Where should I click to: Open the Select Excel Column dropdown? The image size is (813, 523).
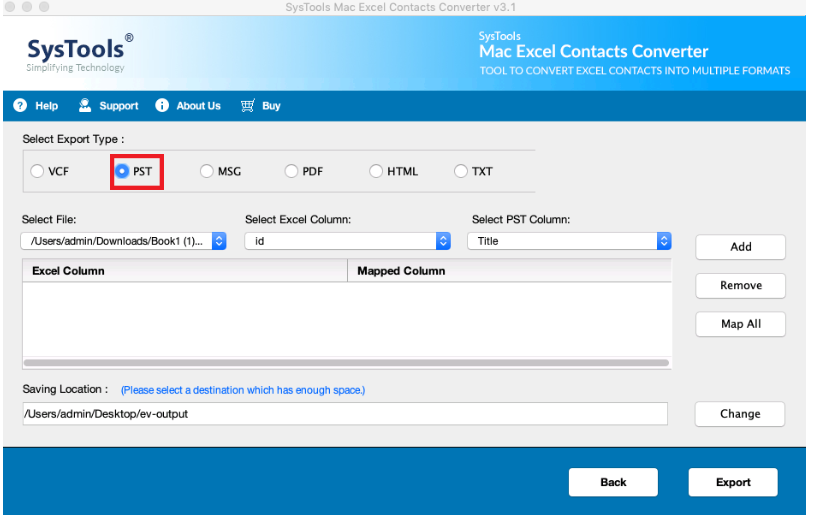click(347, 241)
